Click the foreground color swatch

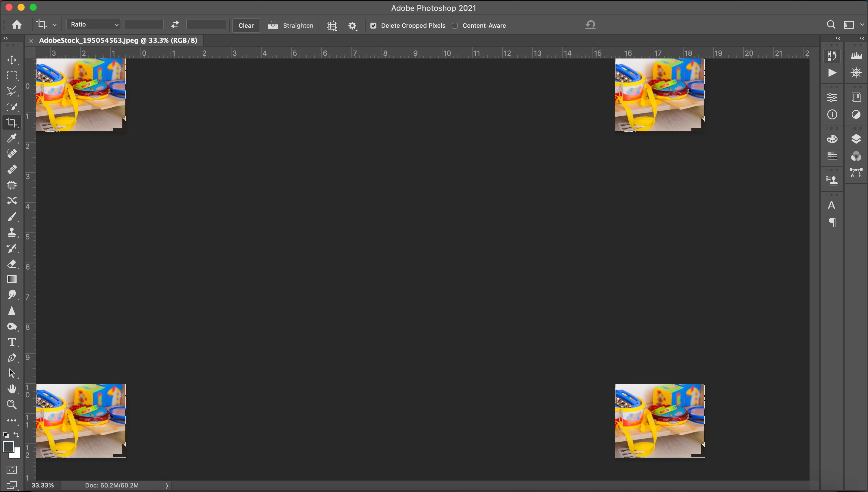point(8,447)
